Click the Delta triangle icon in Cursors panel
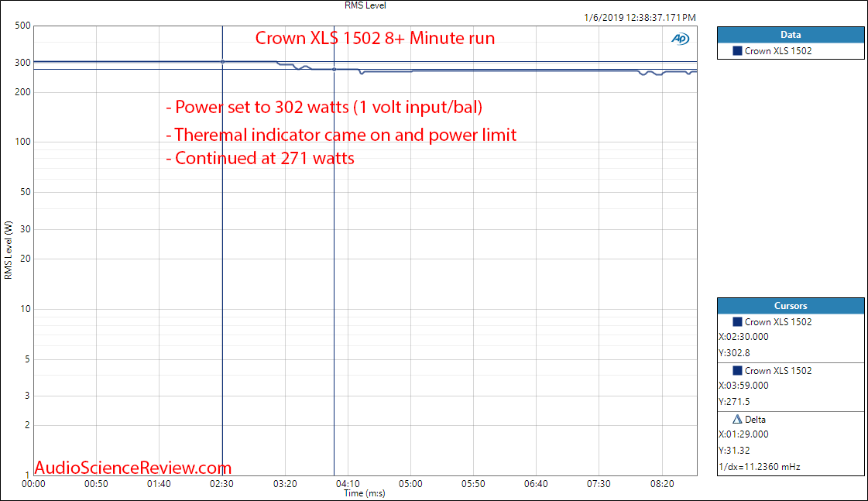Image resolution: width=868 pixels, height=501 pixels. point(737,419)
